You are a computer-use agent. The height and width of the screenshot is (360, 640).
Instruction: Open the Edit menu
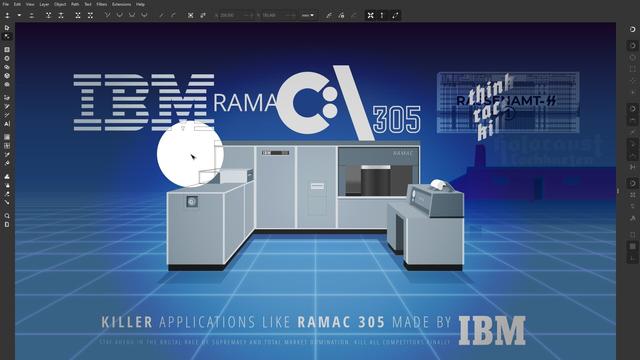(17, 4)
